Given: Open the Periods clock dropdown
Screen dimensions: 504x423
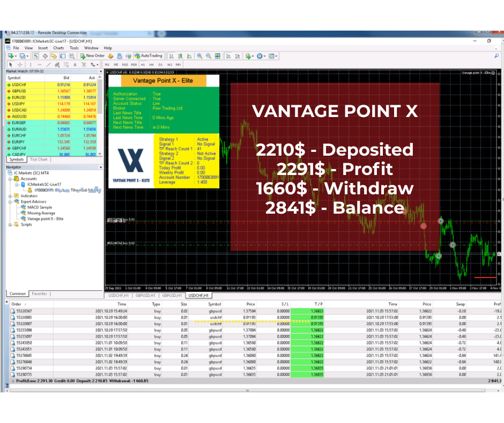Looking at the screenshot, I should point(261,56).
